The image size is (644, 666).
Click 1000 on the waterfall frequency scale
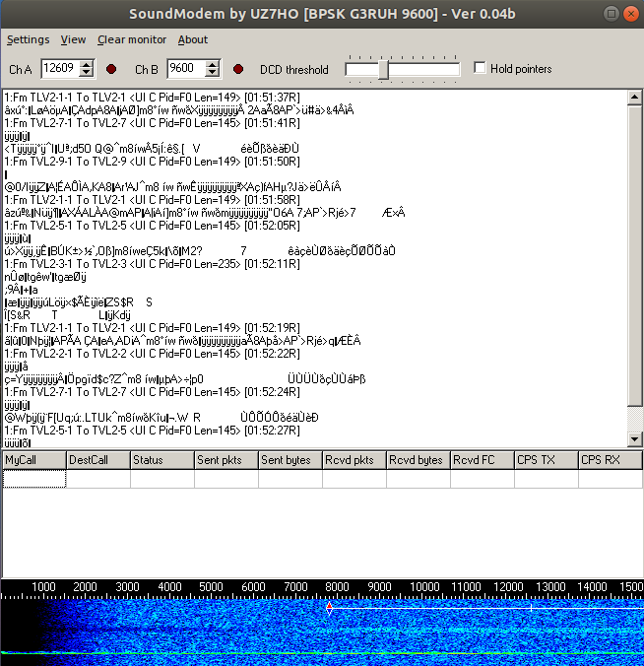(x=43, y=587)
